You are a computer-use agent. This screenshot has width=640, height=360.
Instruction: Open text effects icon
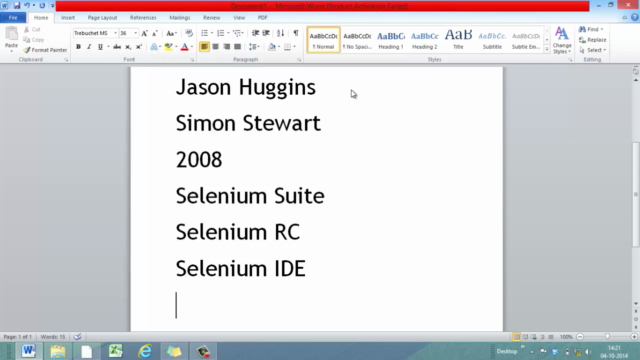point(153,47)
